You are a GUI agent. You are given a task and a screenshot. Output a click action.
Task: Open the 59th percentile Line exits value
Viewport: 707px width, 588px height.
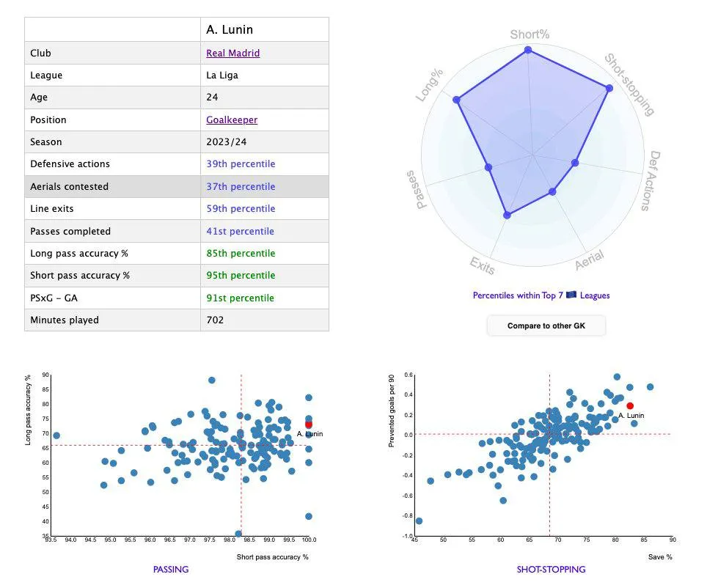(241, 209)
